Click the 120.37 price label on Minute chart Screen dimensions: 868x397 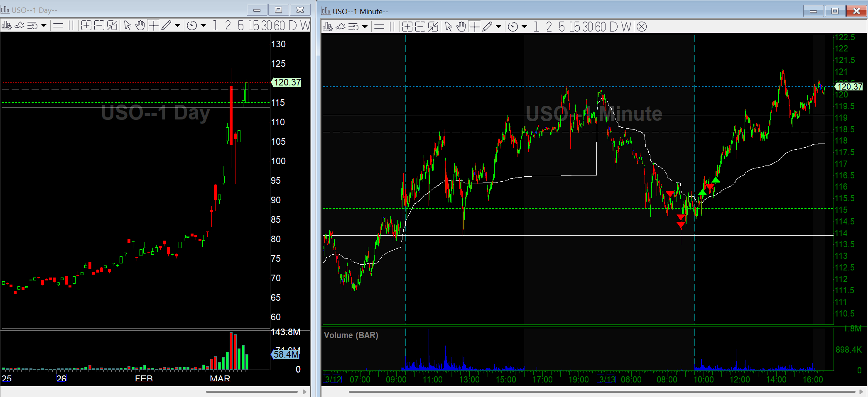click(x=849, y=86)
